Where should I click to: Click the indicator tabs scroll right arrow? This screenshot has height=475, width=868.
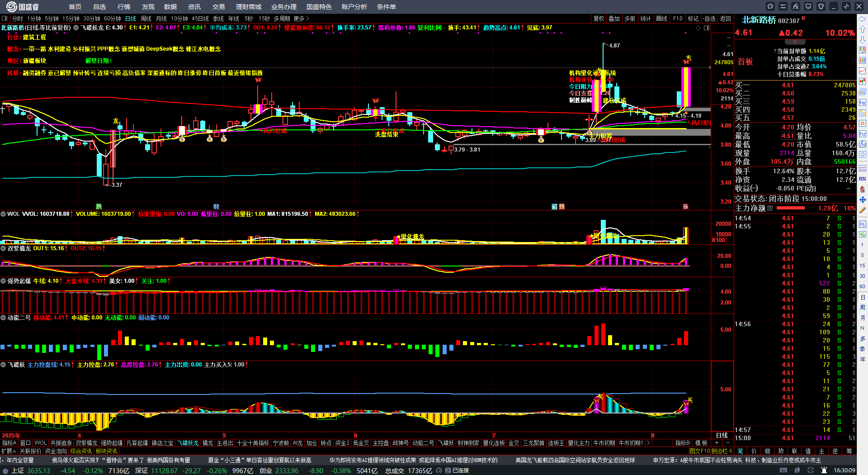648,443
